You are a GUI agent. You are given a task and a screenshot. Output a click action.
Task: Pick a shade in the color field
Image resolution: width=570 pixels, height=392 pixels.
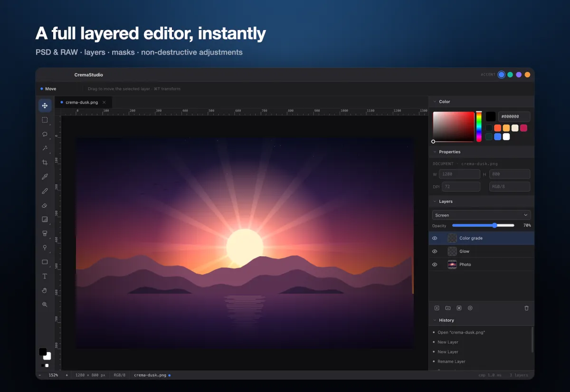[454, 127]
